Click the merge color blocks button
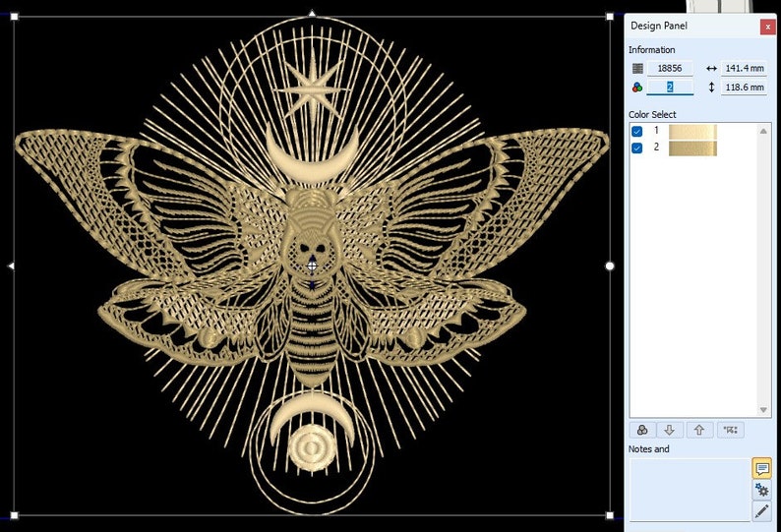The width and height of the screenshot is (781, 532). tap(730, 430)
